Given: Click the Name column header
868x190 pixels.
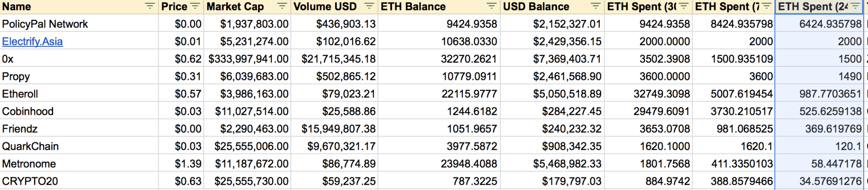Looking at the screenshot, I should (x=79, y=7).
